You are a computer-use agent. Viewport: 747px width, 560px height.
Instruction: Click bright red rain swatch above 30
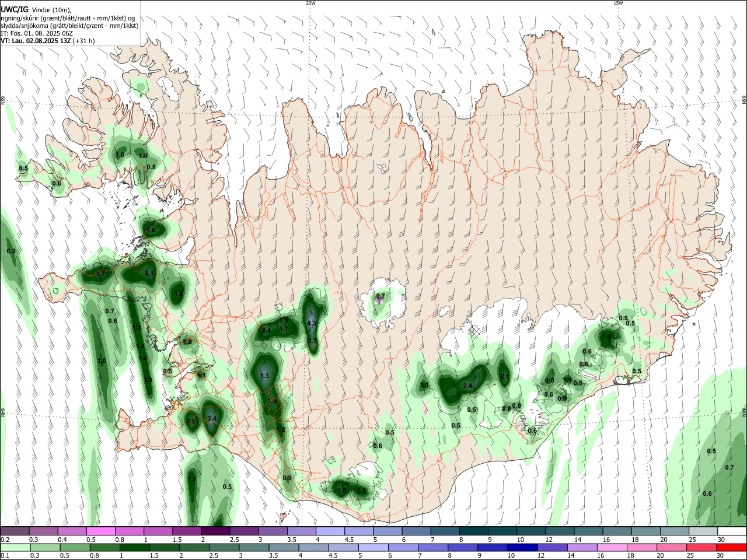pyautogui.click(x=731, y=548)
